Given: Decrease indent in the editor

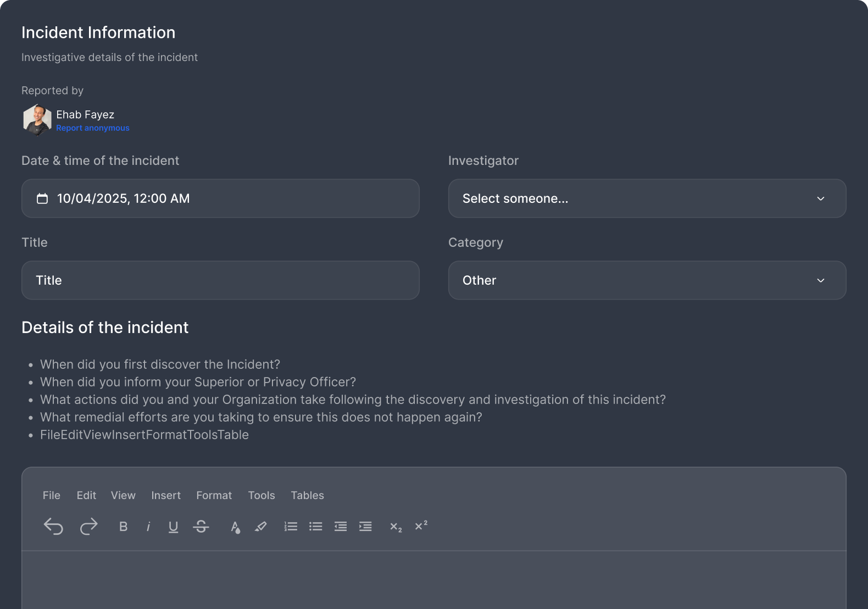Looking at the screenshot, I should 341,527.
